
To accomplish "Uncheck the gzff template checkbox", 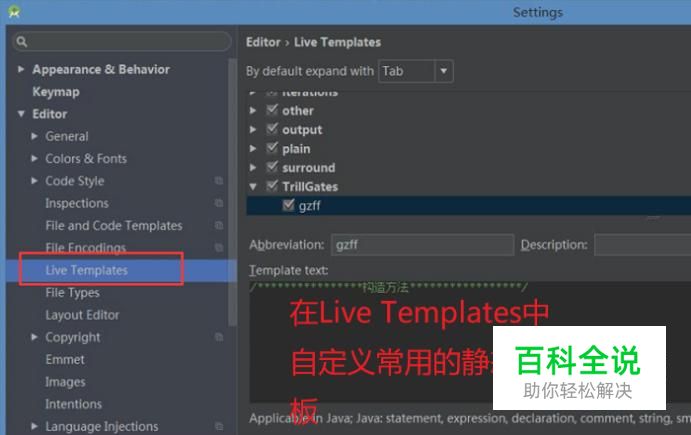I will click(288, 205).
